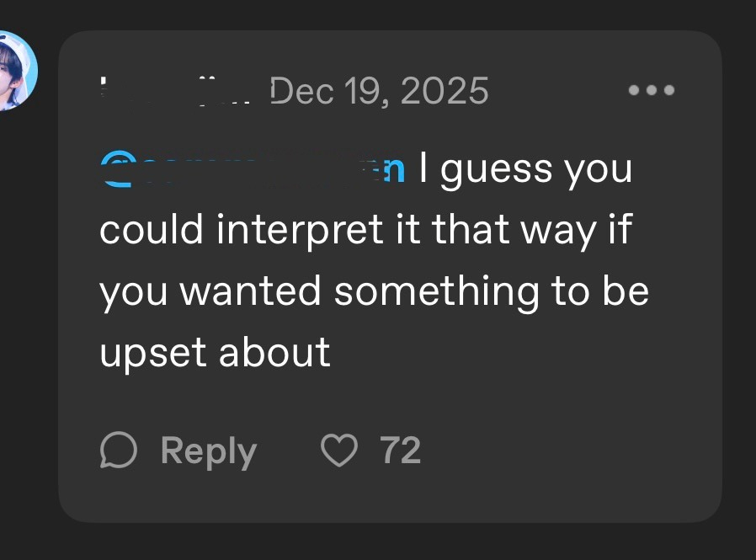
Task: Click the word "upset" in the last line
Action: 154,353
